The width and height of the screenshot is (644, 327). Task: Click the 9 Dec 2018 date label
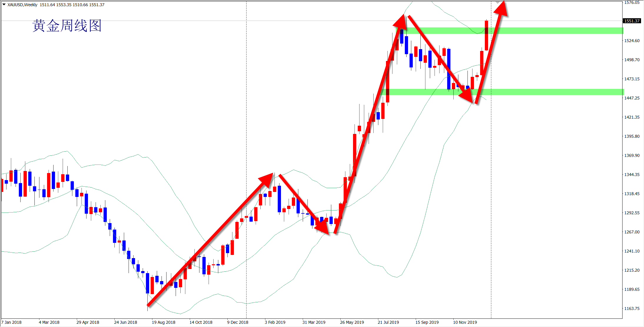coord(238,322)
